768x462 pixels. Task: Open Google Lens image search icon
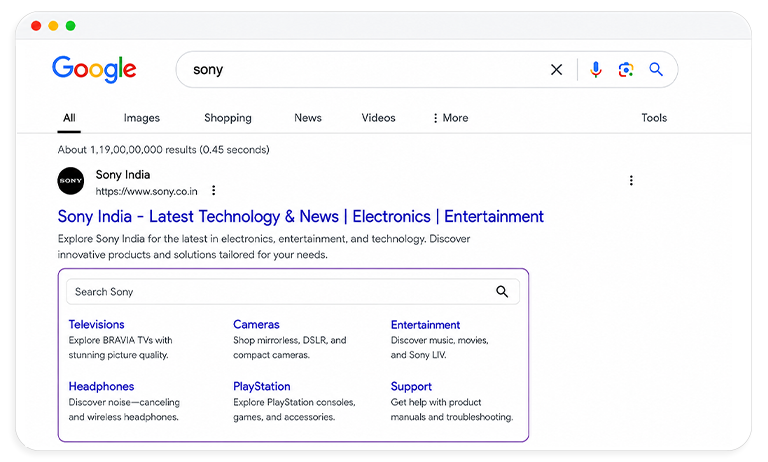(625, 70)
